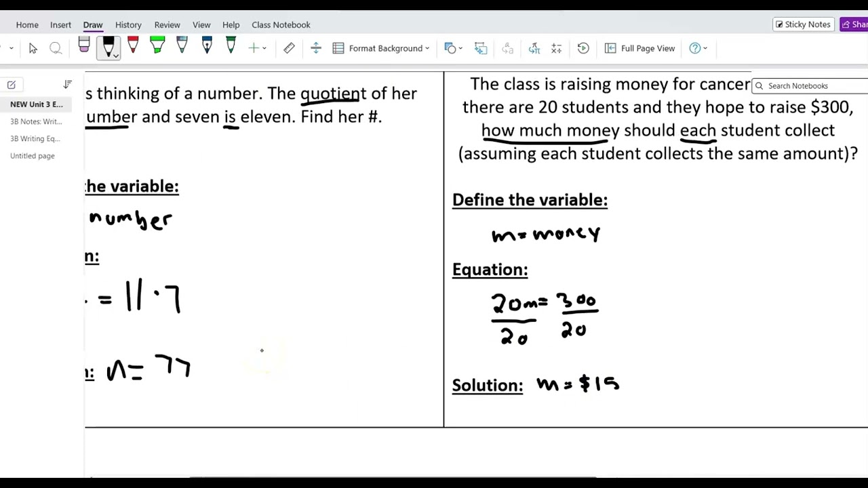Select the green highlighter
This screenshot has height=488, width=868.
coord(157,46)
